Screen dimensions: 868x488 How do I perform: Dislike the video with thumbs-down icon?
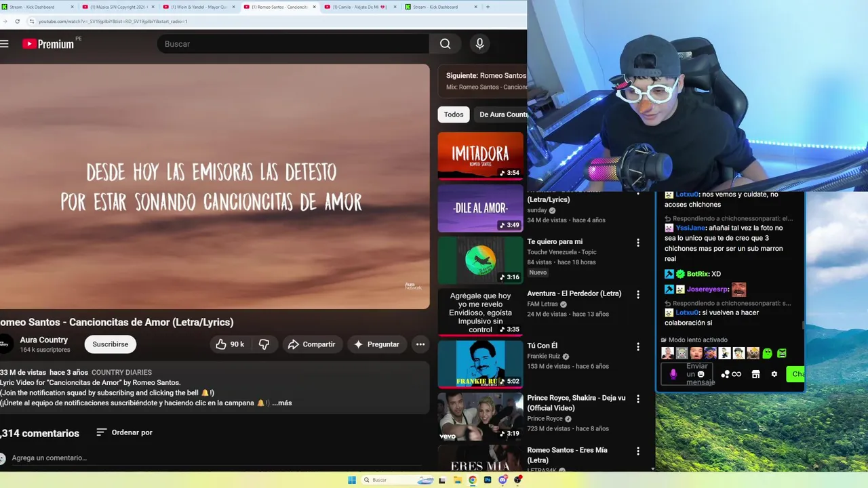264,344
